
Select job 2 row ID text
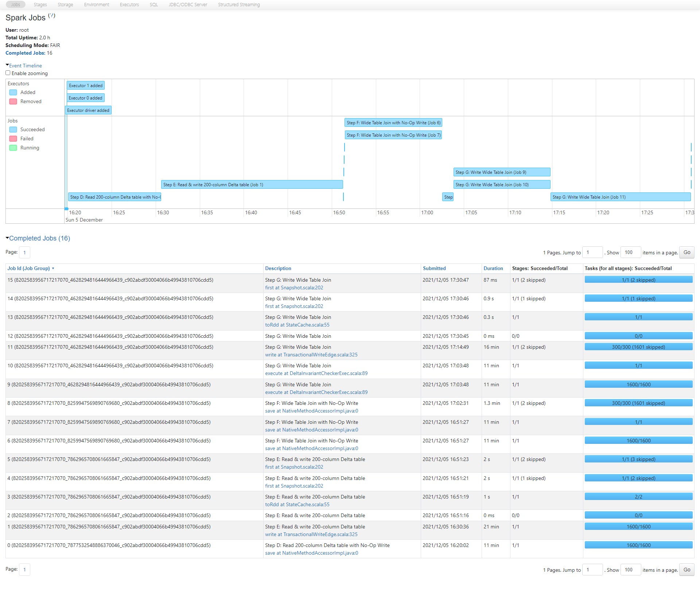[x=109, y=516]
